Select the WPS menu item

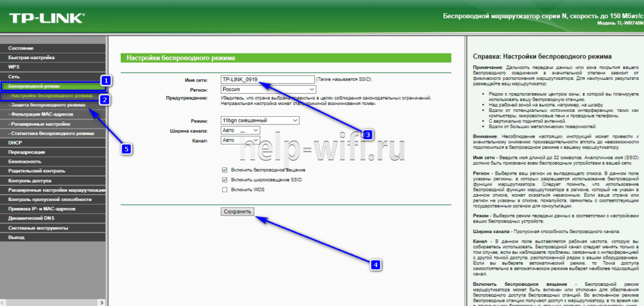pyautogui.click(x=14, y=67)
